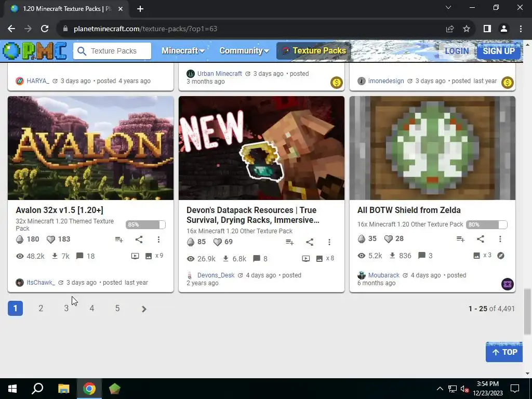
Task: Go to page 4
Action: point(91,309)
